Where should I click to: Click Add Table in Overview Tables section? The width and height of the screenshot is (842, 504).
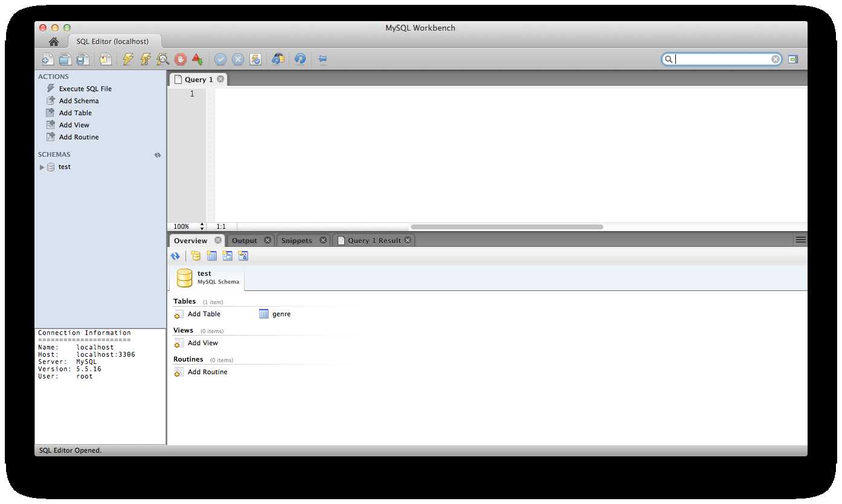[197, 314]
